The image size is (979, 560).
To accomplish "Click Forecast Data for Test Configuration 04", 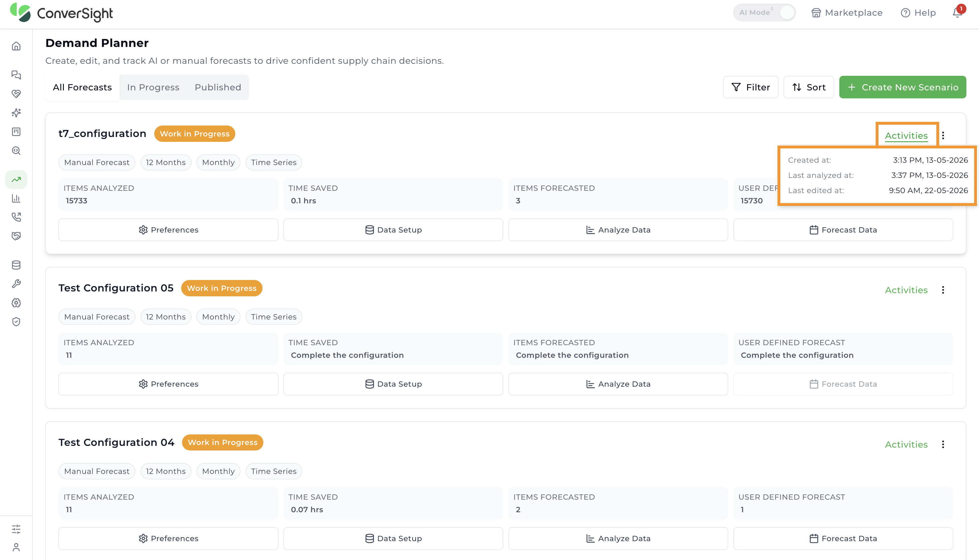I will coord(843,538).
